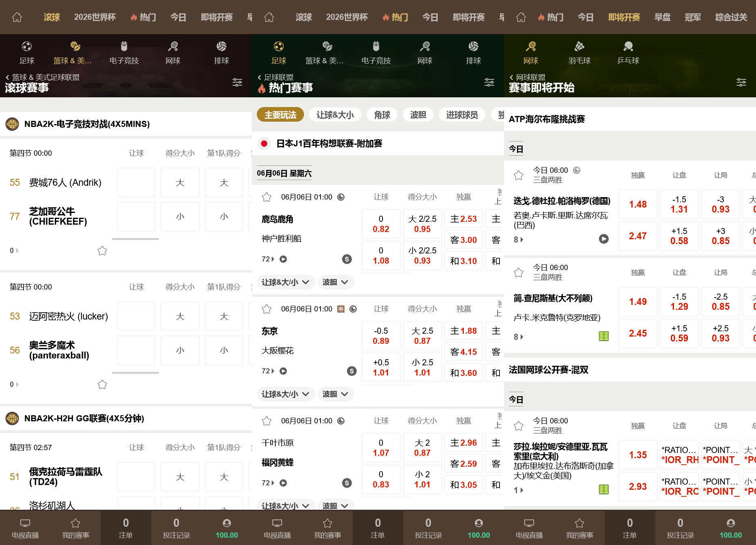Screen dimensions: 756x545
Task: Play video for 迭戈.德杜拉.帕洛梅罗 match
Action: [604, 239]
